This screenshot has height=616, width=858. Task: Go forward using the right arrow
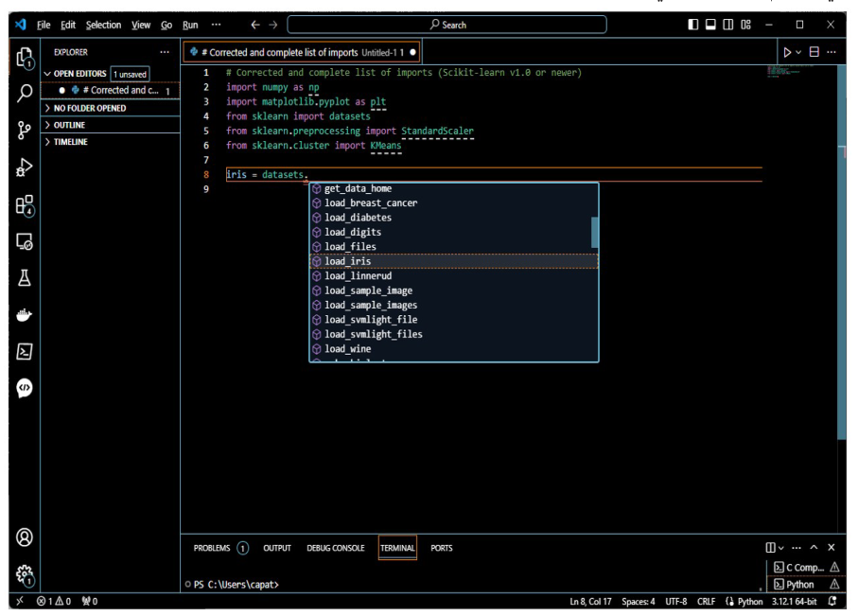(273, 25)
